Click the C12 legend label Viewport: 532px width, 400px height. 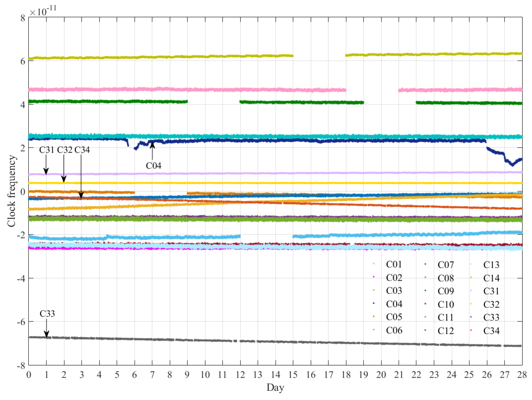point(446,331)
